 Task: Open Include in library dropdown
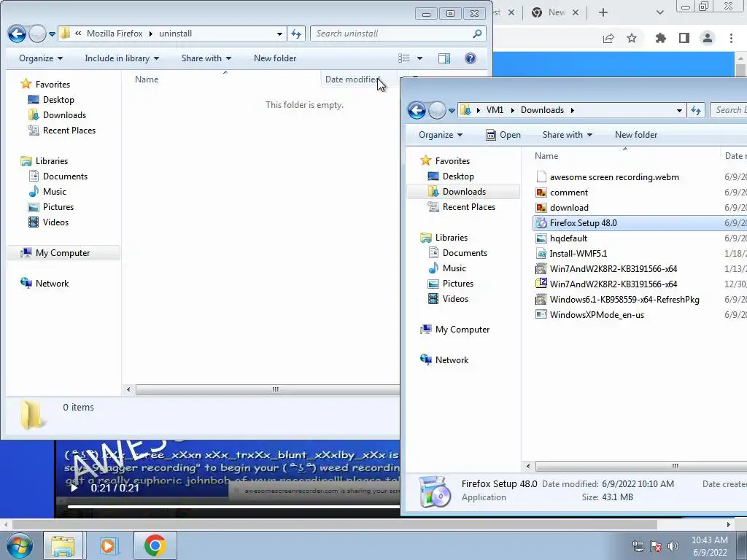coord(122,58)
